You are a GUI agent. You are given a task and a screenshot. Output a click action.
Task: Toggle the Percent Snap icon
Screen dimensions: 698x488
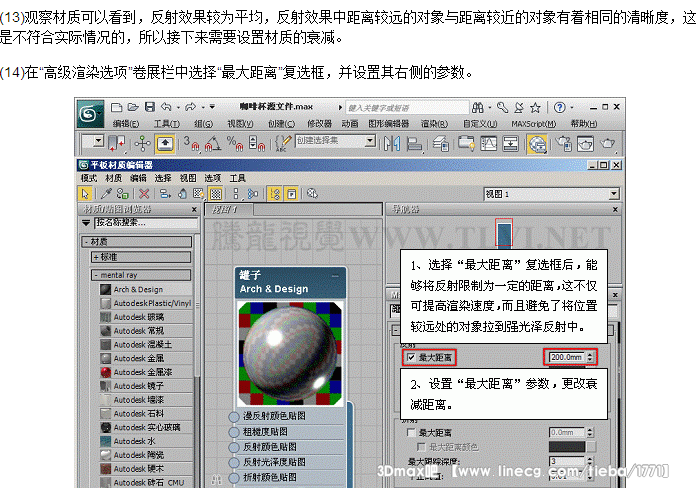pos(235,143)
